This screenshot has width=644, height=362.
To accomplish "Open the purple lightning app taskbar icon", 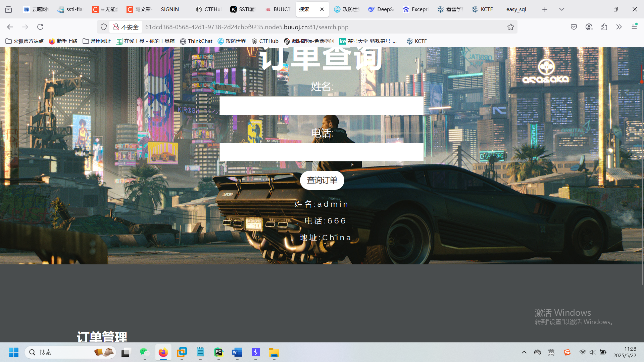I will click(256, 352).
